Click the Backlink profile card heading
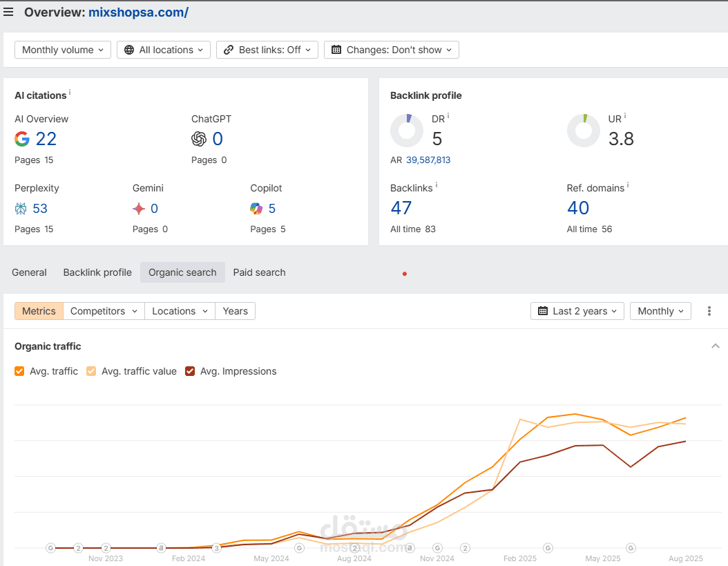Screen dimensions: 728x566 click(425, 95)
